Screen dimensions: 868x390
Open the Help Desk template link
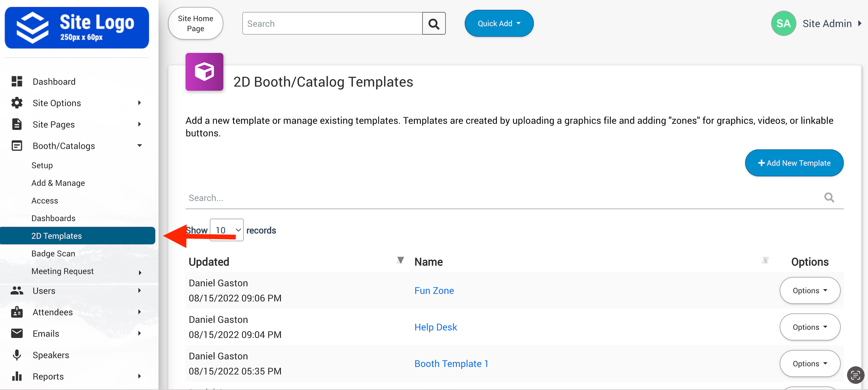(x=436, y=327)
